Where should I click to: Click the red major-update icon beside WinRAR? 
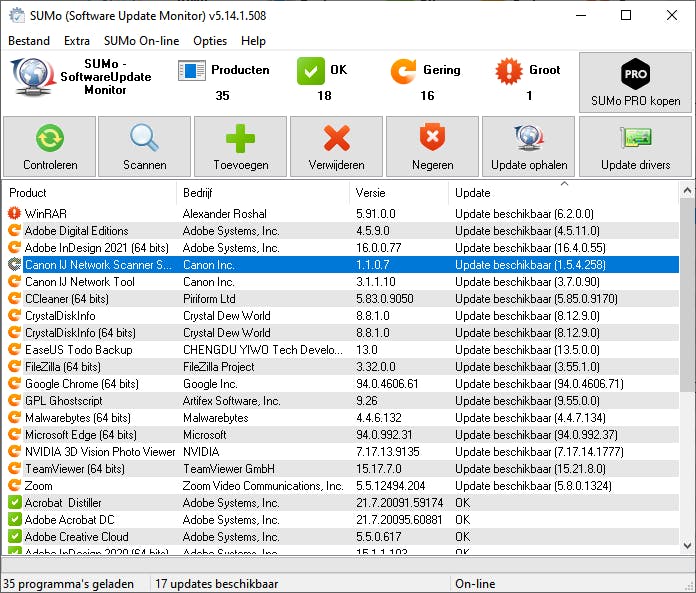point(15,213)
